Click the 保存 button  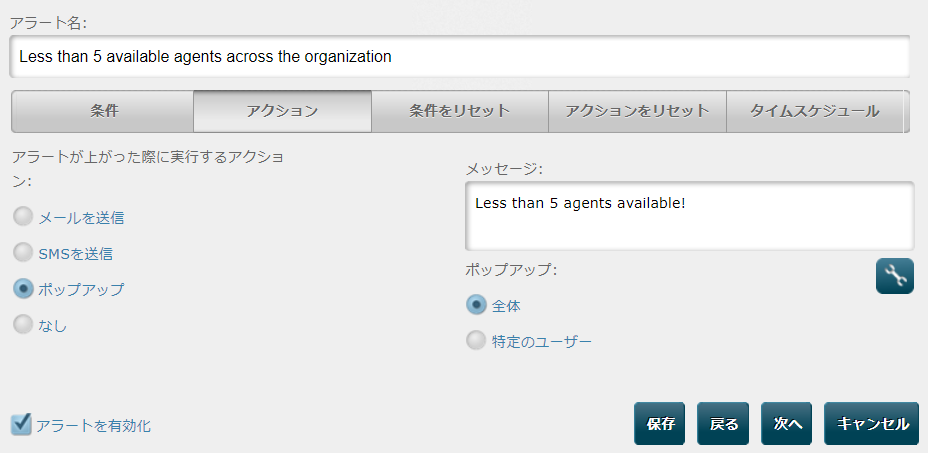click(659, 423)
